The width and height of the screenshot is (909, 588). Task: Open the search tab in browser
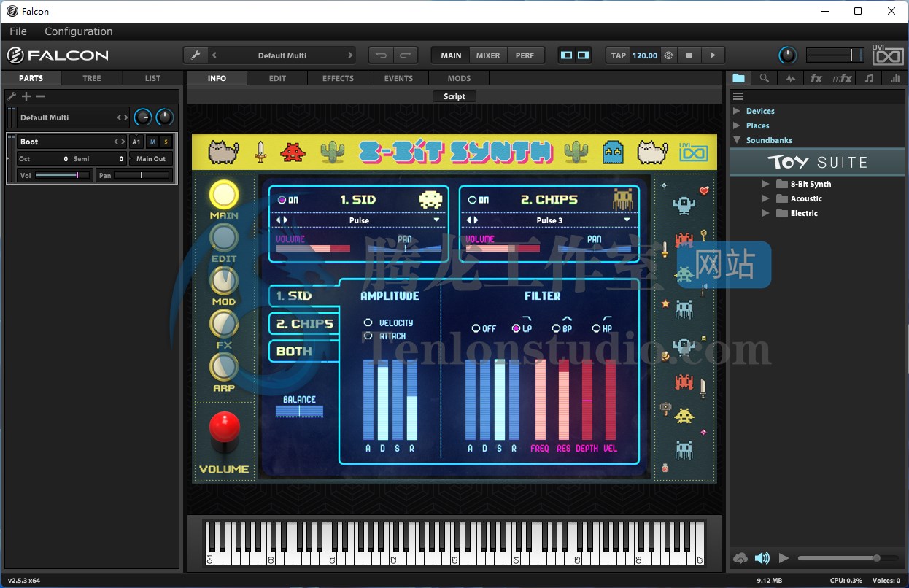[x=764, y=78]
